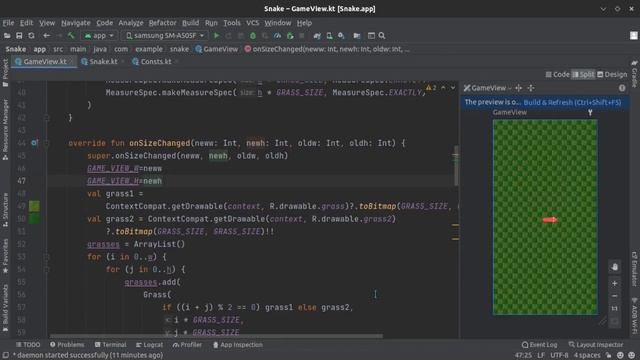Image resolution: width=640 pixels, height=360 pixels.
Task: Open the Refactor menu
Action: [x=162, y=23]
